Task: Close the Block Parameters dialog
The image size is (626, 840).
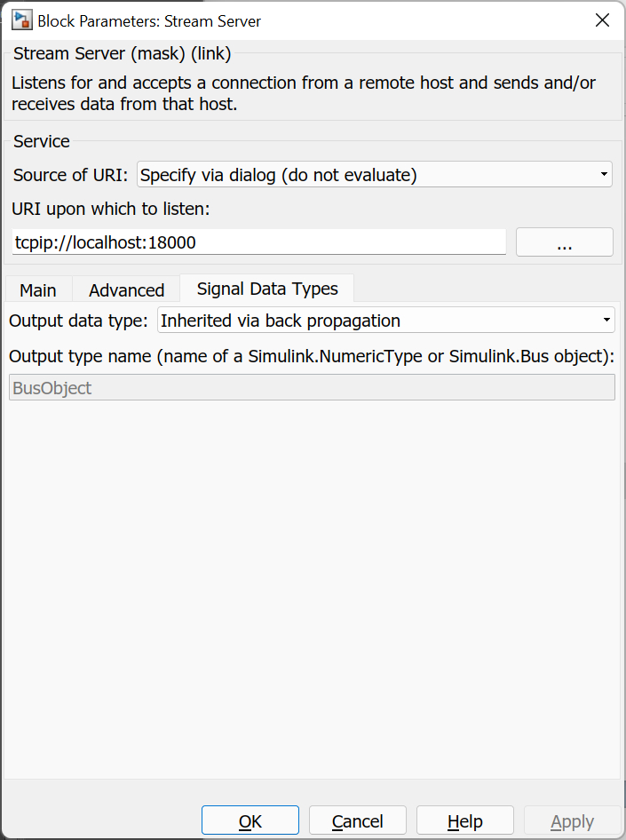Action: click(602, 20)
